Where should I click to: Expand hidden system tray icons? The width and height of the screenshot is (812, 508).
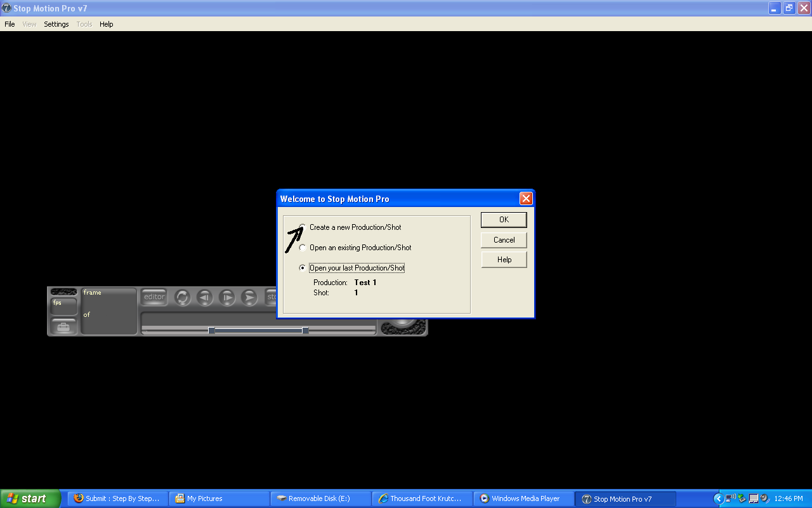click(718, 498)
